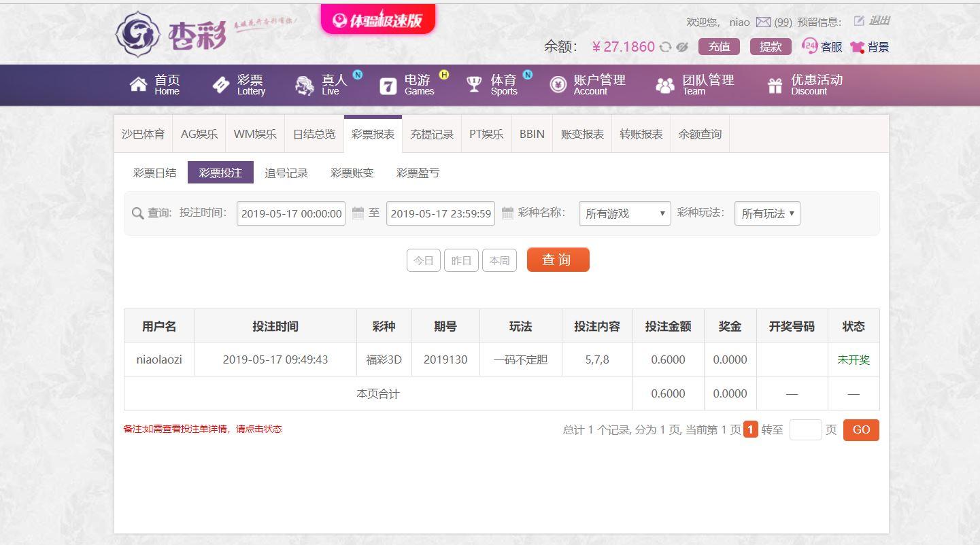The height and width of the screenshot is (545, 980).
Task: Set the date range to 本周
Action: click(x=499, y=260)
